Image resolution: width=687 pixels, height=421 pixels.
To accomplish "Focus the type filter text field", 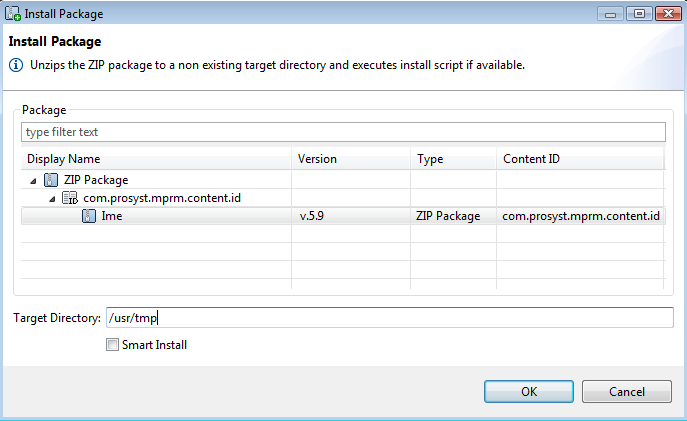I will (344, 132).
